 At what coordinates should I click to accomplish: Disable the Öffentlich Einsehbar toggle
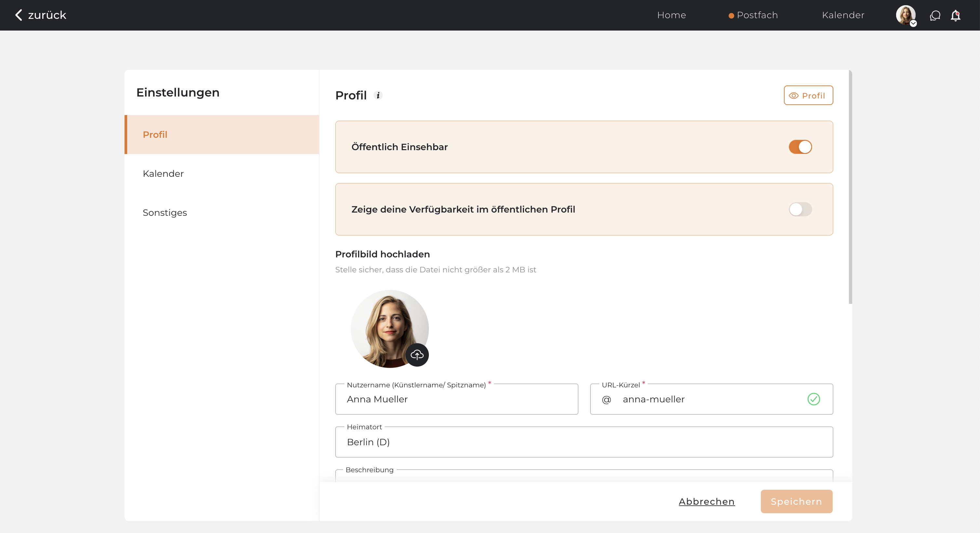[800, 147]
